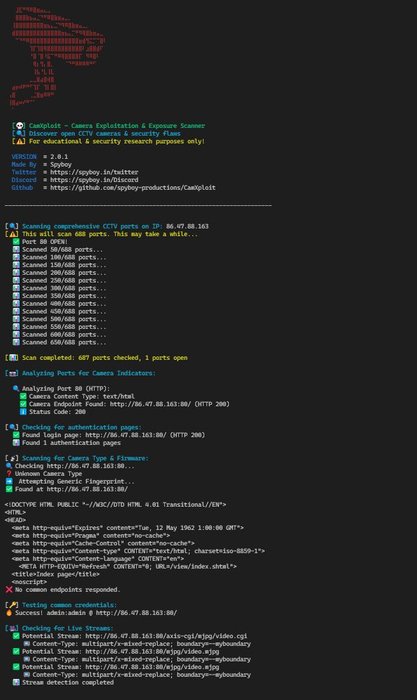Click the green check next to Port 80 OPEN
Screen dimensions: 417x700
click(x=16, y=242)
